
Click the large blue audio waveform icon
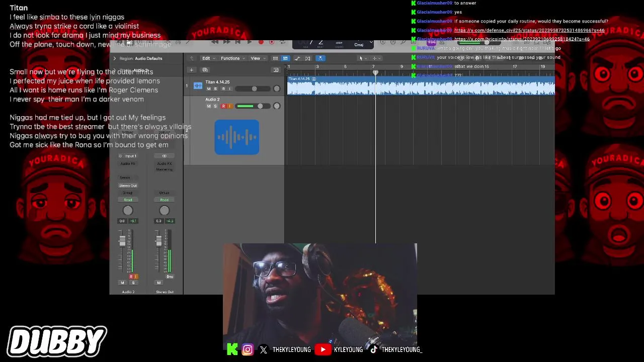(x=236, y=137)
